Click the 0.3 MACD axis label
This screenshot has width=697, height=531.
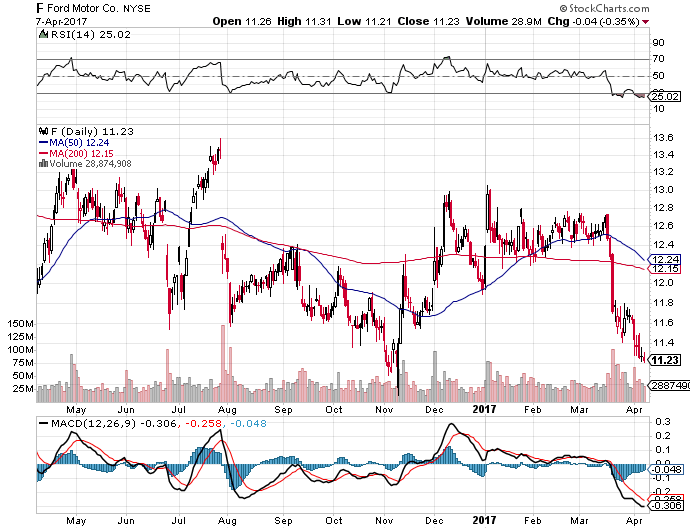click(x=662, y=422)
